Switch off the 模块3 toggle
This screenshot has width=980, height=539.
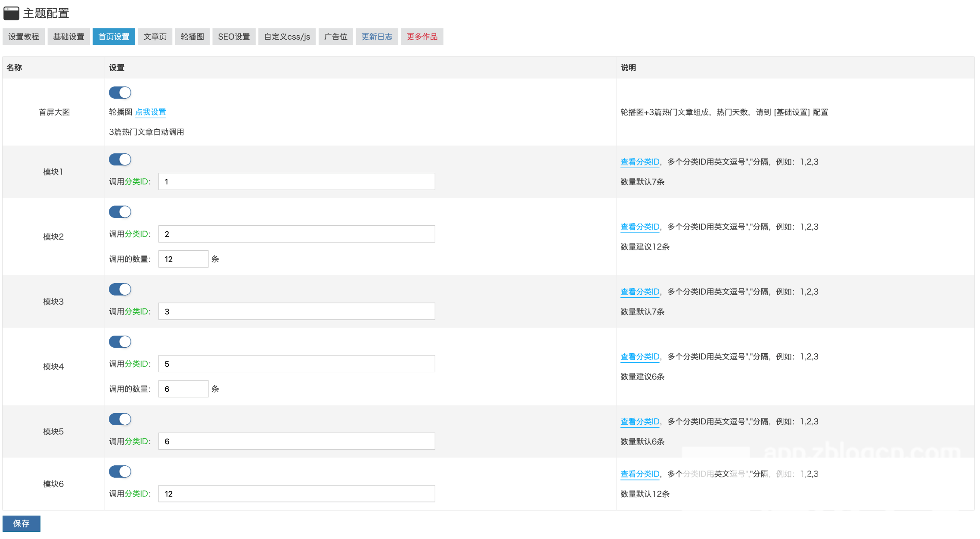click(x=120, y=290)
